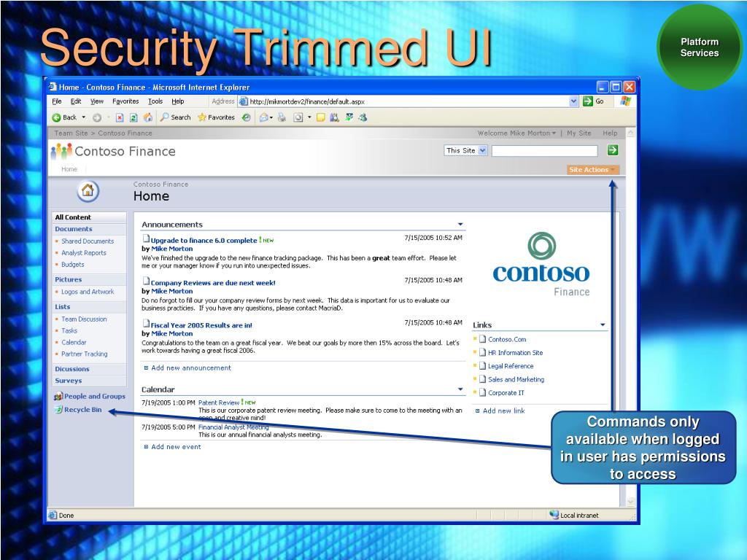The image size is (747, 560).
Task: Select the Home navigation tab
Action: pos(69,169)
